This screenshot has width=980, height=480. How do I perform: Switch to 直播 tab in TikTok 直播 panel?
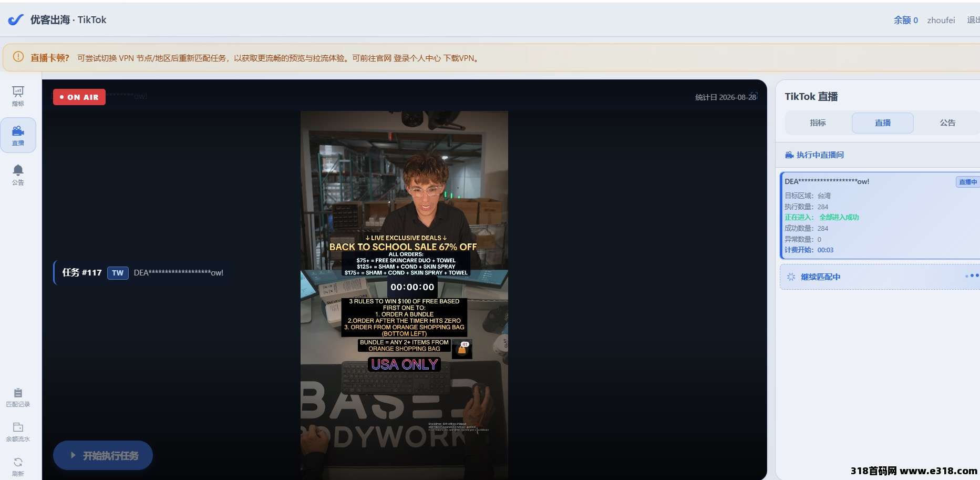point(883,123)
